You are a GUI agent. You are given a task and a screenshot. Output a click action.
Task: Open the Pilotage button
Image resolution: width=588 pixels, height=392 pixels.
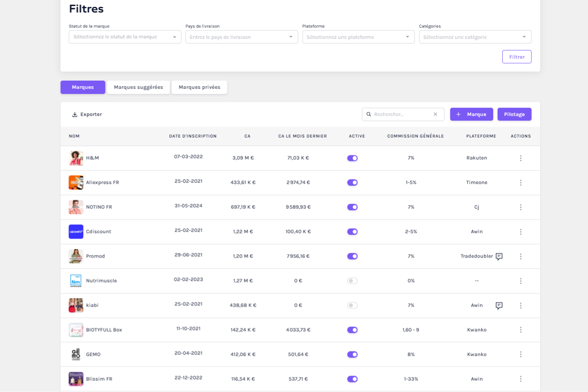tap(514, 114)
